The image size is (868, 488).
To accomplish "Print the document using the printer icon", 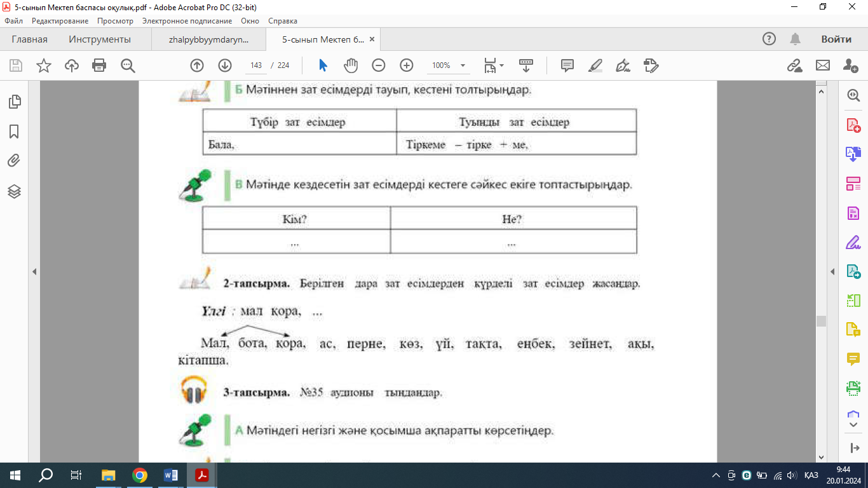I will 99,65.
